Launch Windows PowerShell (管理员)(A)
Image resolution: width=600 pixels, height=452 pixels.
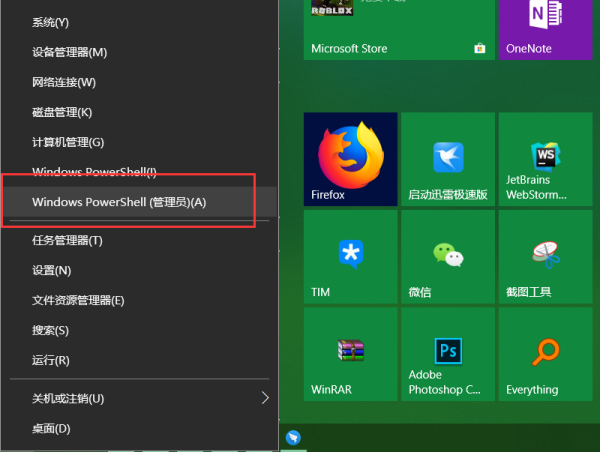[x=139, y=202]
